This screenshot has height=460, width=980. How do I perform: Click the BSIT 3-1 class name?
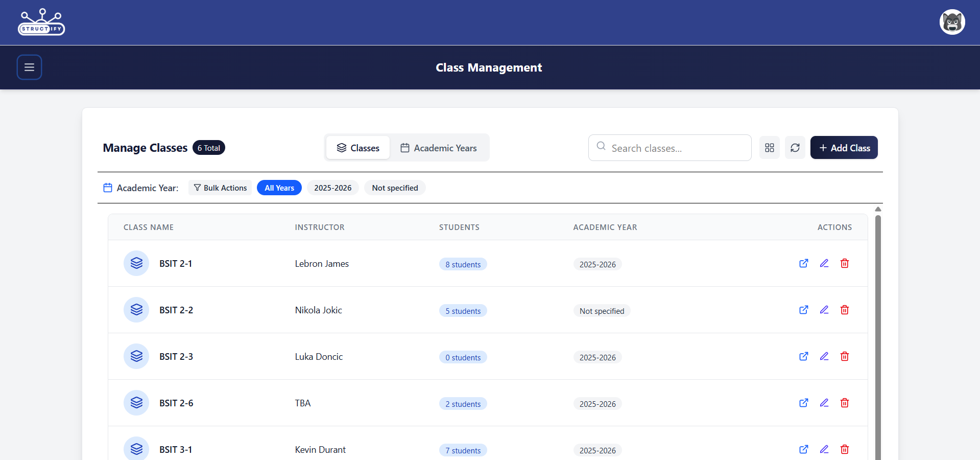pyautogui.click(x=176, y=450)
